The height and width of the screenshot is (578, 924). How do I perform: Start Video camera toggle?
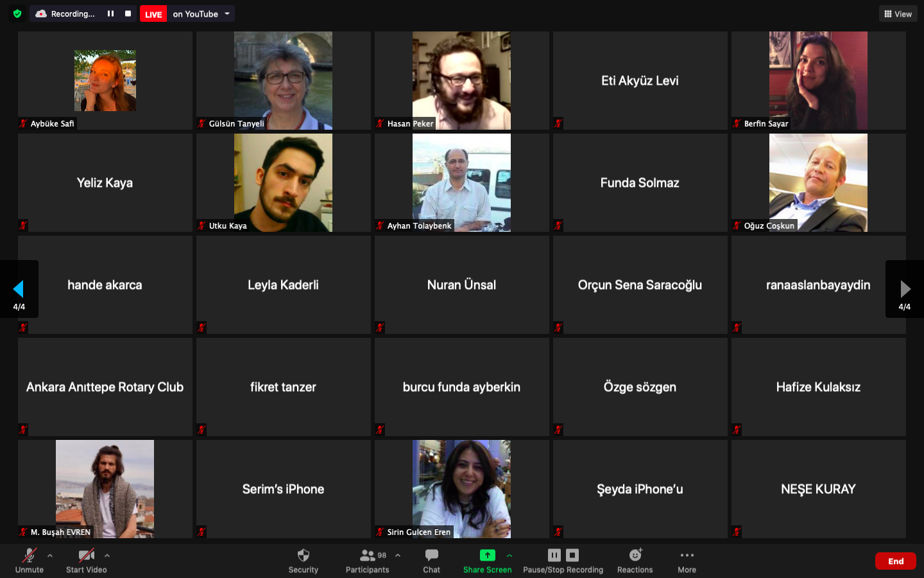click(x=87, y=560)
